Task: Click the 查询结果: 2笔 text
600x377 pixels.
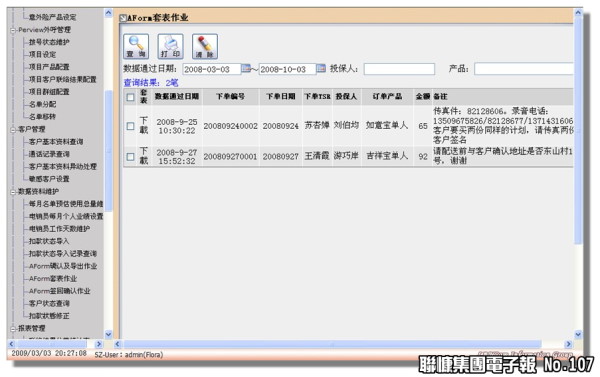Action: [151, 83]
